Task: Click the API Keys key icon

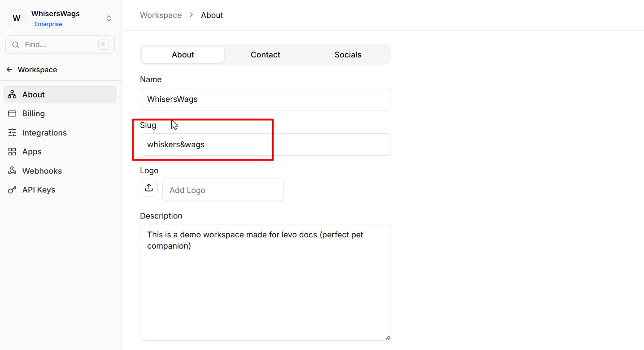Action: (x=12, y=190)
